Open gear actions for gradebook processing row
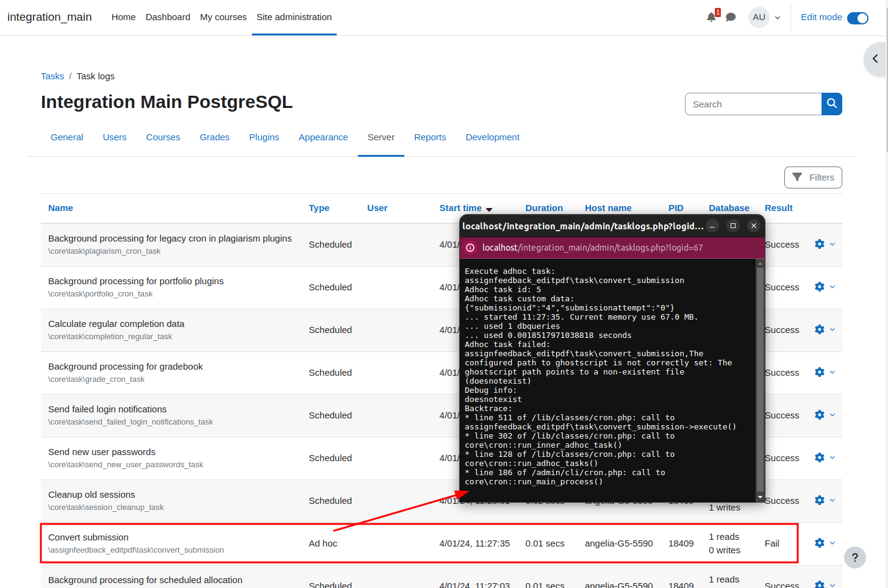This screenshot has height=588, width=888. 820,372
